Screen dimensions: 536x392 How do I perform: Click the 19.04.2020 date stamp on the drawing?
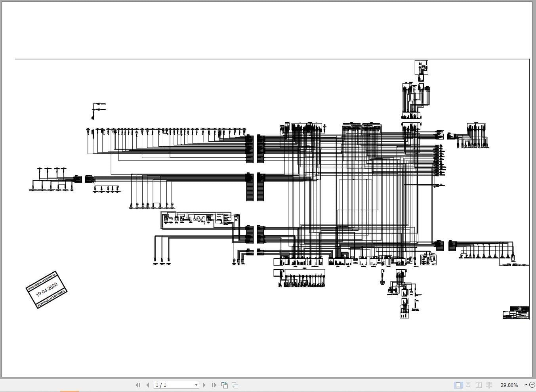point(47,290)
